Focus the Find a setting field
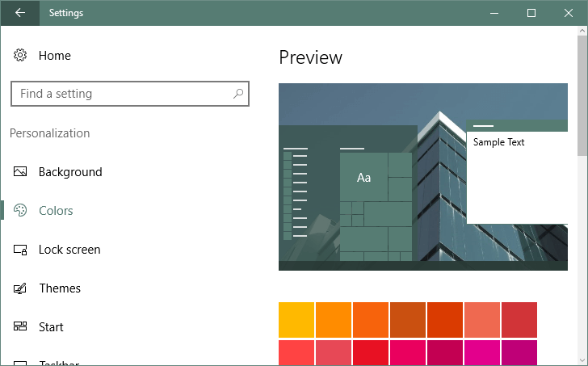588x366 pixels. click(130, 94)
